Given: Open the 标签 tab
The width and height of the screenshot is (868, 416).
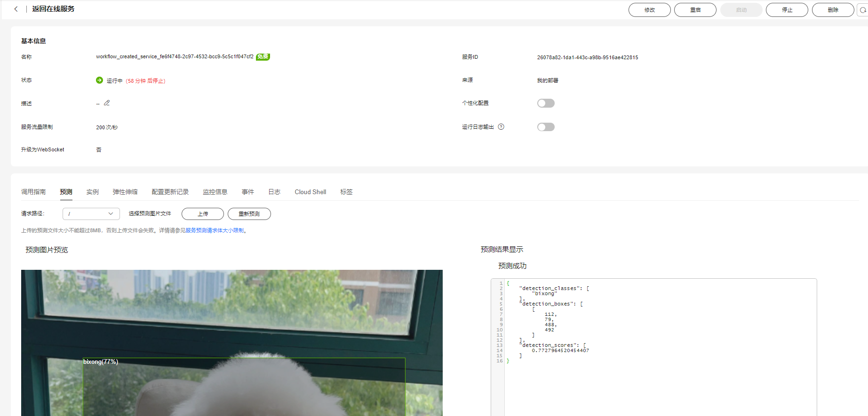Looking at the screenshot, I should click(346, 192).
